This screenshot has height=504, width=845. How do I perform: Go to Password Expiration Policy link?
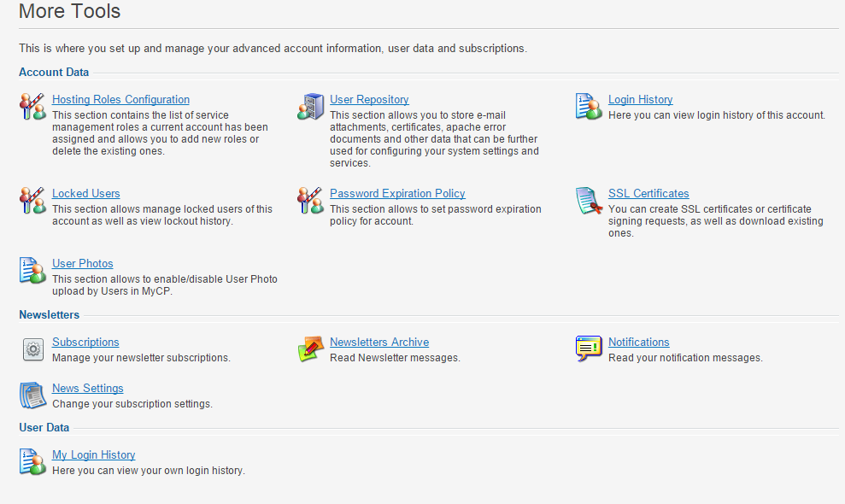coord(397,194)
